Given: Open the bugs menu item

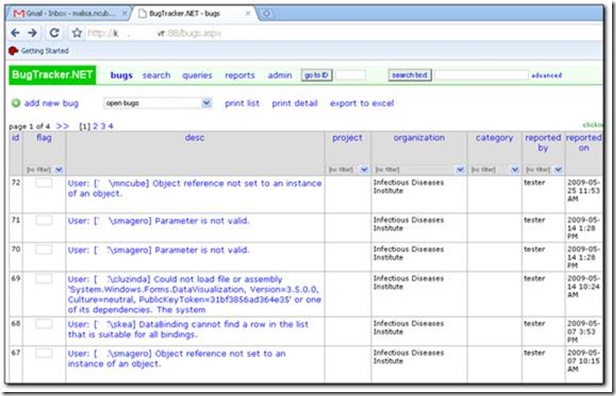Looking at the screenshot, I should (121, 75).
